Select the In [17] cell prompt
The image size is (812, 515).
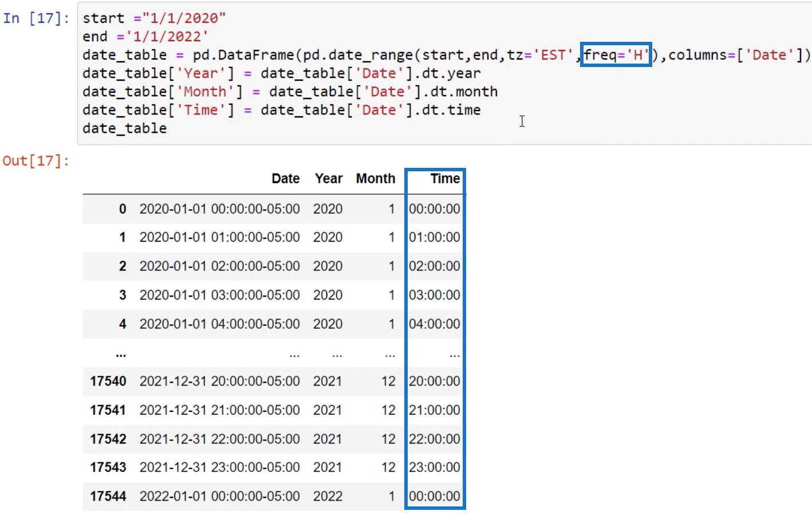[x=36, y=18]
